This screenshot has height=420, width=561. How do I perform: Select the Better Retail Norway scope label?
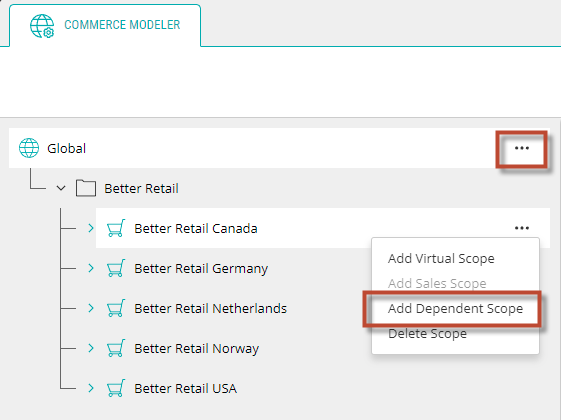tap(196, 348)
